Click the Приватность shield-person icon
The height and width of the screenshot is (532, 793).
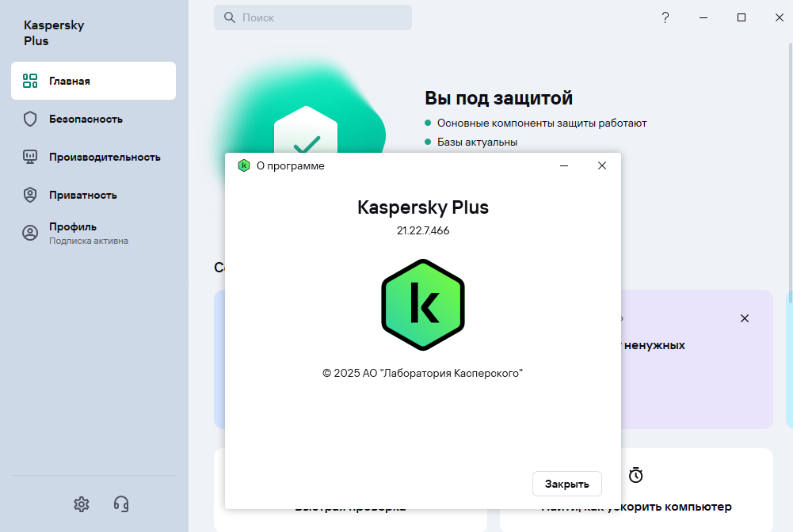tap(30, 195)
